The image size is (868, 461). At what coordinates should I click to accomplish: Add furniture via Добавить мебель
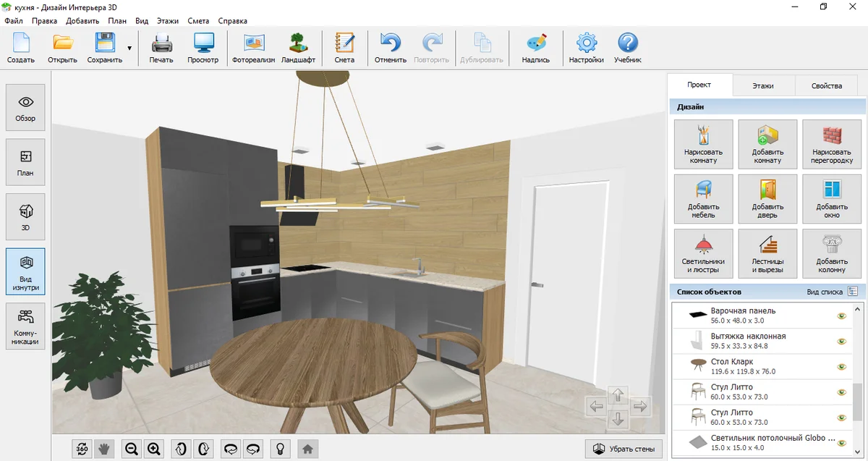tap(703, 199)
